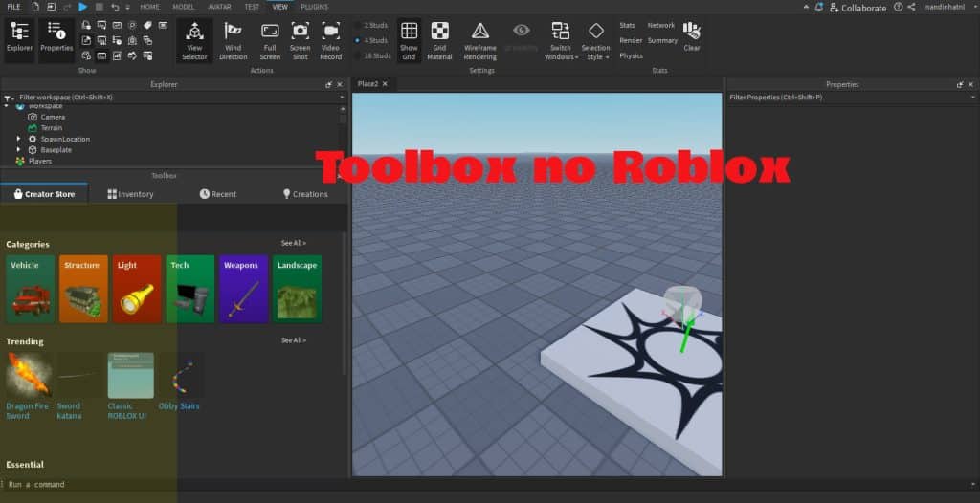Toggle Physics stats display
Viewport: 980px width, 503px height.
pos(632,55)
